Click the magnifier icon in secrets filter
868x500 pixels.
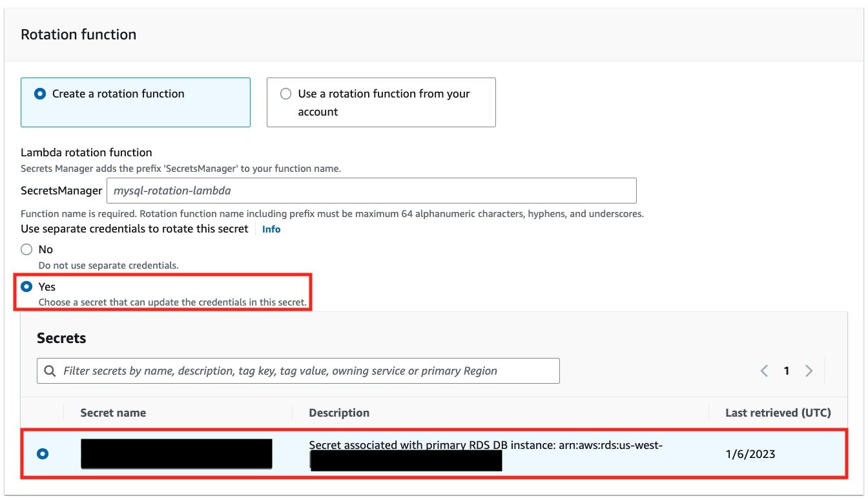click(50, 371)
